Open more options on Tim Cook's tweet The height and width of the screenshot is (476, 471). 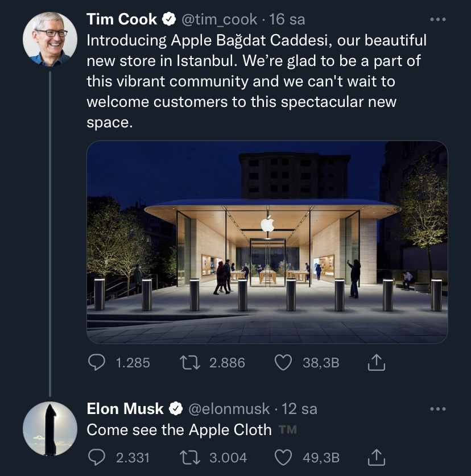(438, 19)
